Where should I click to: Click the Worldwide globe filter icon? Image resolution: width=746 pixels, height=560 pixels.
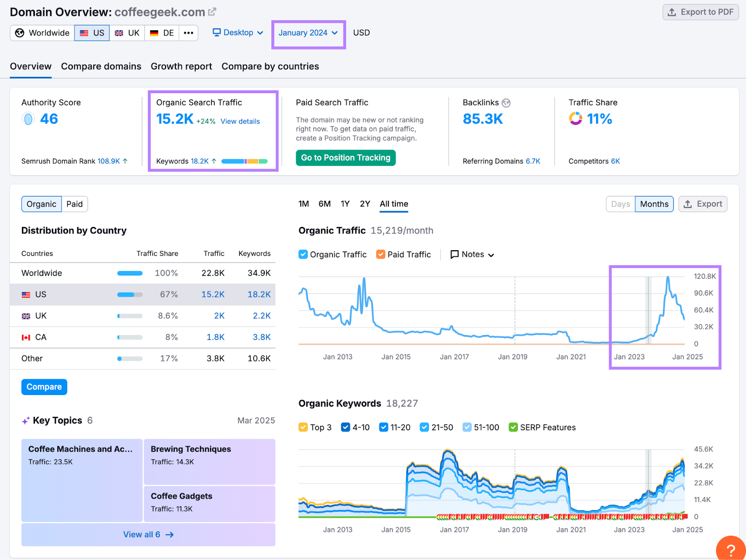tap(19, 33)
